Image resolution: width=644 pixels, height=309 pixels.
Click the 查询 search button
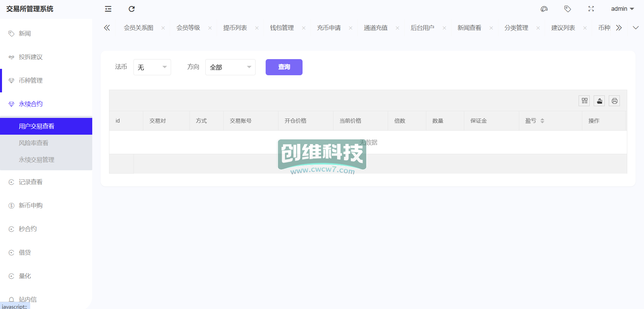(284, 67)
